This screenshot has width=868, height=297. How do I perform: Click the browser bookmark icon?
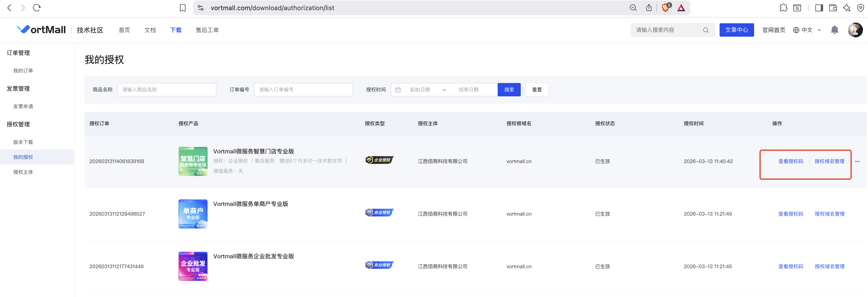click(183, 8)
